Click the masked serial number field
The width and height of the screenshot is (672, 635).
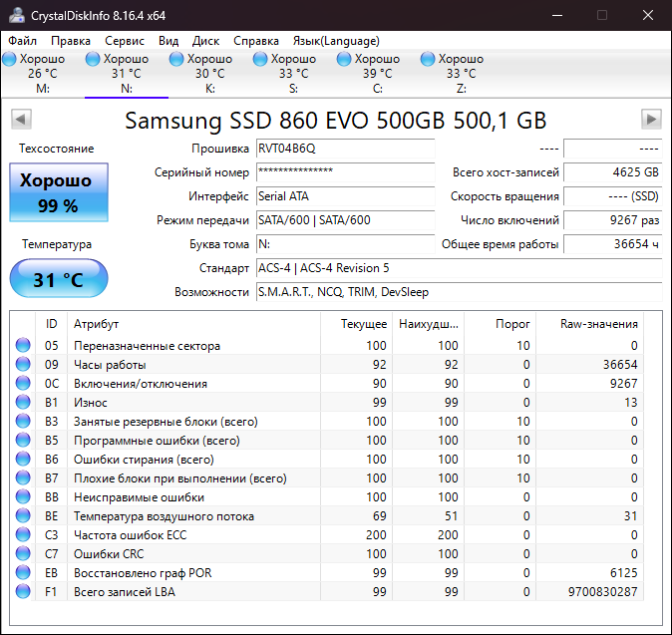pyautogui.click(x=345, y=172)
